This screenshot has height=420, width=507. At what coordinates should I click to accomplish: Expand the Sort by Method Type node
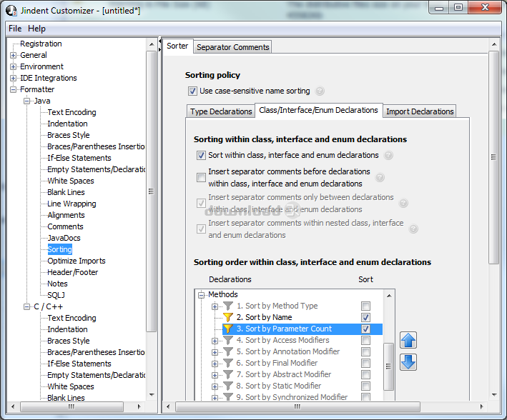point(215,306)
